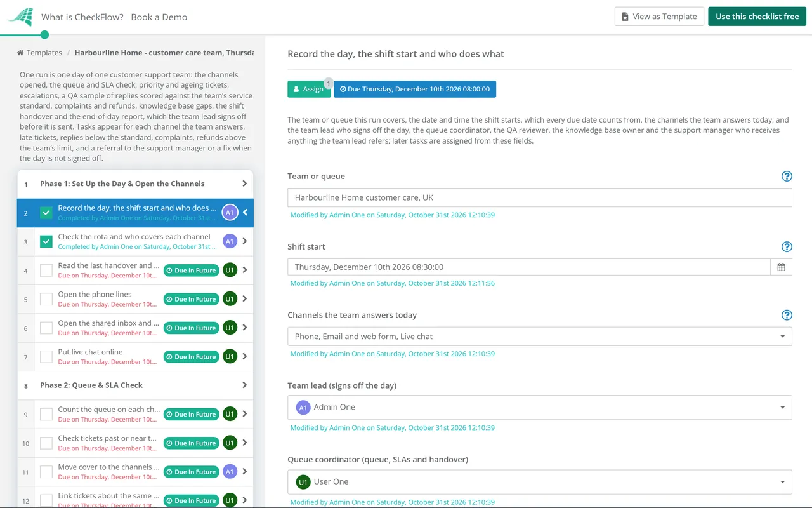Open Channels the team answers today dropdown

click(x=539, y=337)
